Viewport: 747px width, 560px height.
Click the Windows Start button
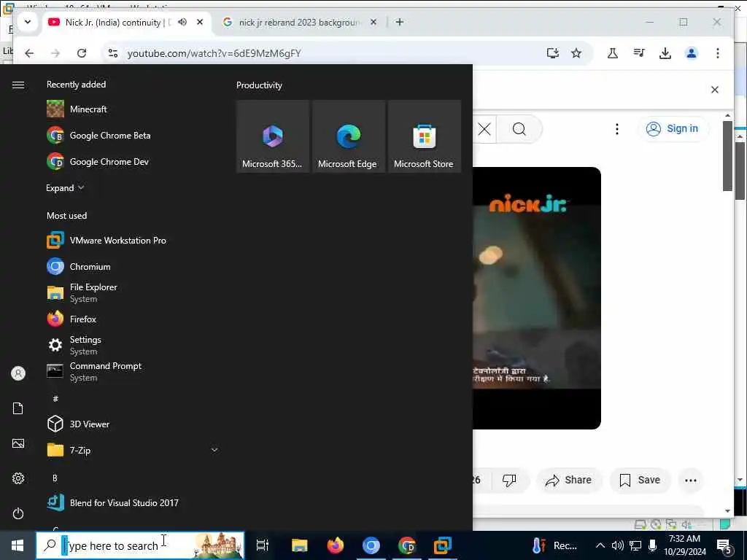click(x=18, y=545)
